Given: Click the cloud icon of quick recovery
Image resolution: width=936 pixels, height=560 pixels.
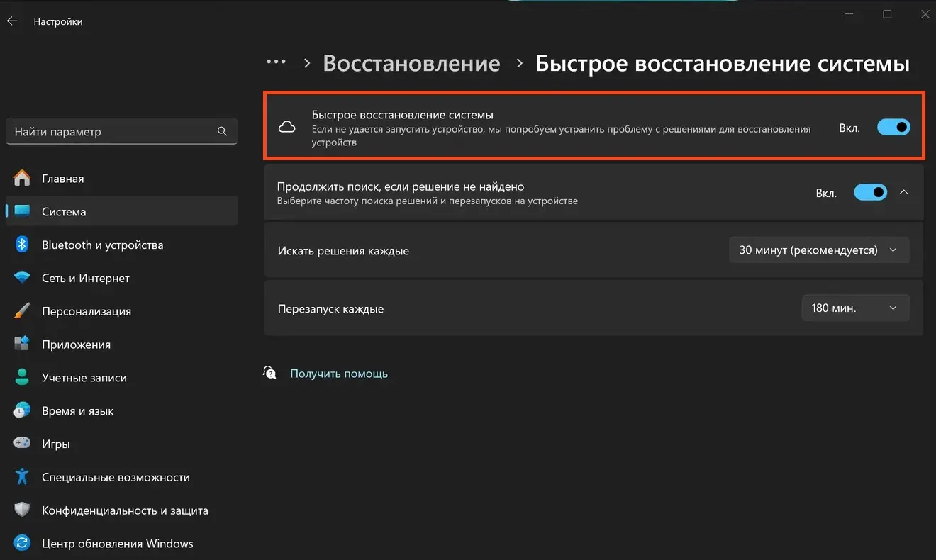Looking at the screenshot, I should (x=287, y=128).
